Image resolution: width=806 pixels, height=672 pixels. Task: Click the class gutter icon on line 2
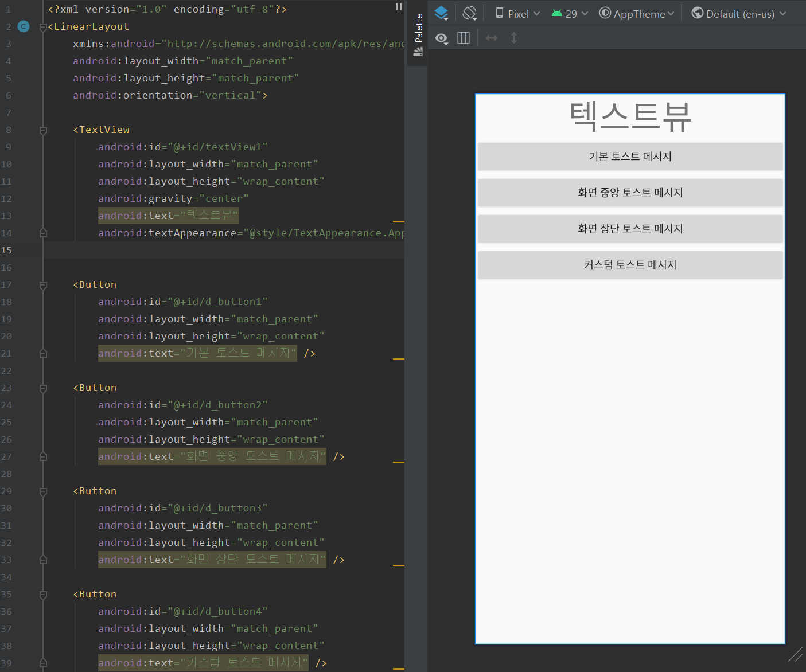(24, 26)
